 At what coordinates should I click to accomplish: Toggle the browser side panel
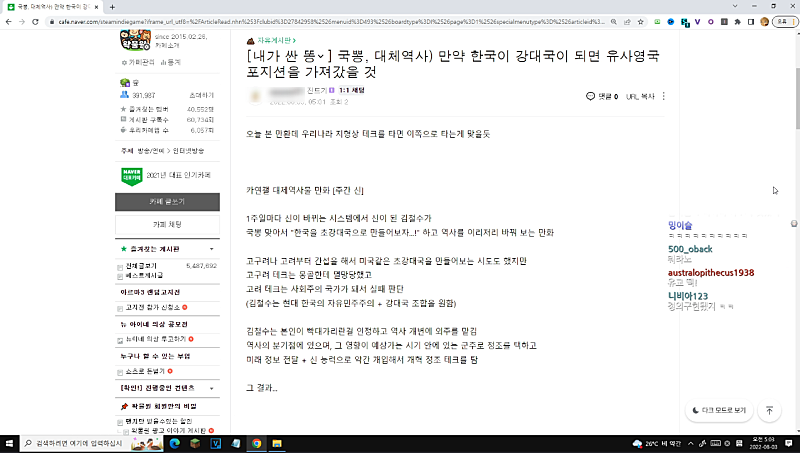(x=751, y=22)
